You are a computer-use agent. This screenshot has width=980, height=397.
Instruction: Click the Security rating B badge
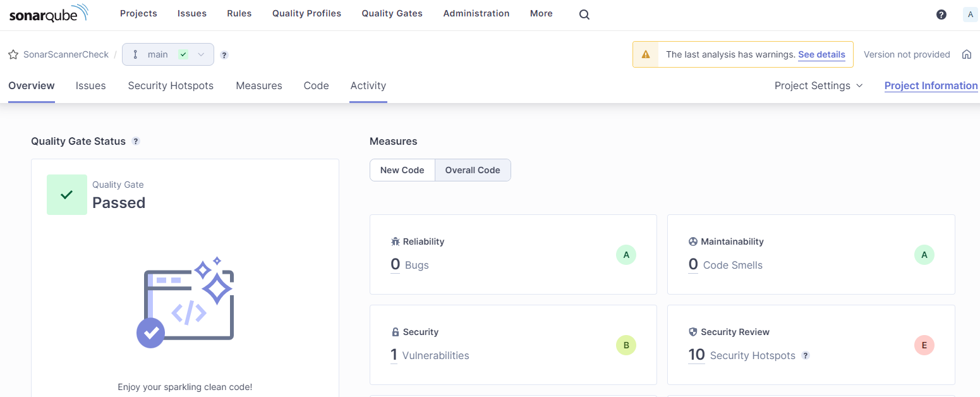tap(626, 345)
